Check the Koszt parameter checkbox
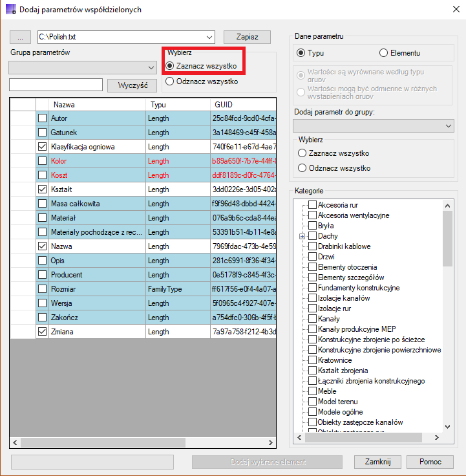The width and height of the screenshot is (466, 476). pyautogui.click(x=42, y=175)
